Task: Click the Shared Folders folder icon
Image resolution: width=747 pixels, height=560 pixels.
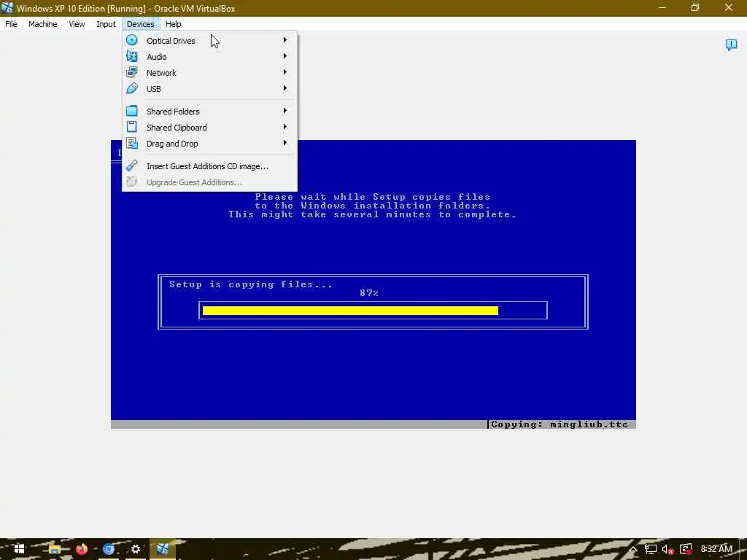Action: (132, 111)
